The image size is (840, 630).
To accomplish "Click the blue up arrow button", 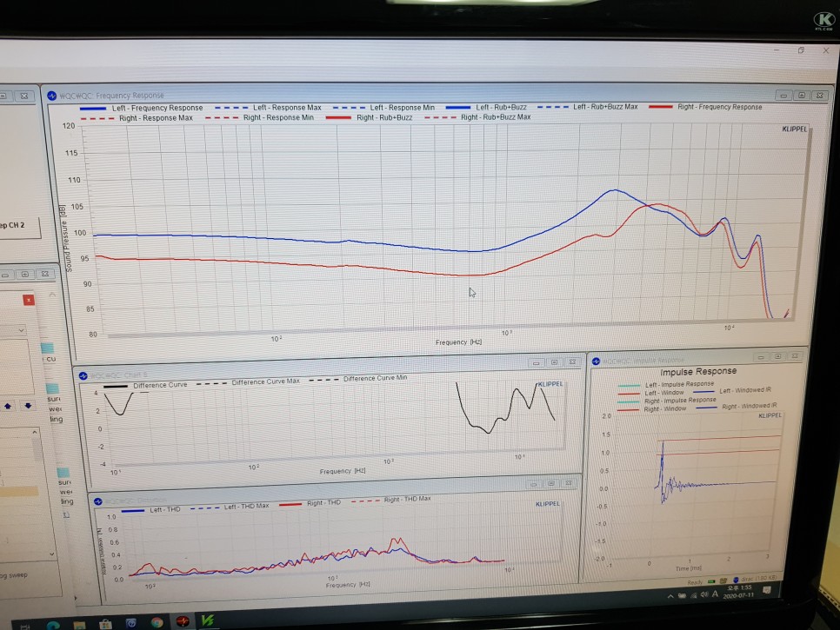I will [x=8, y=407].
